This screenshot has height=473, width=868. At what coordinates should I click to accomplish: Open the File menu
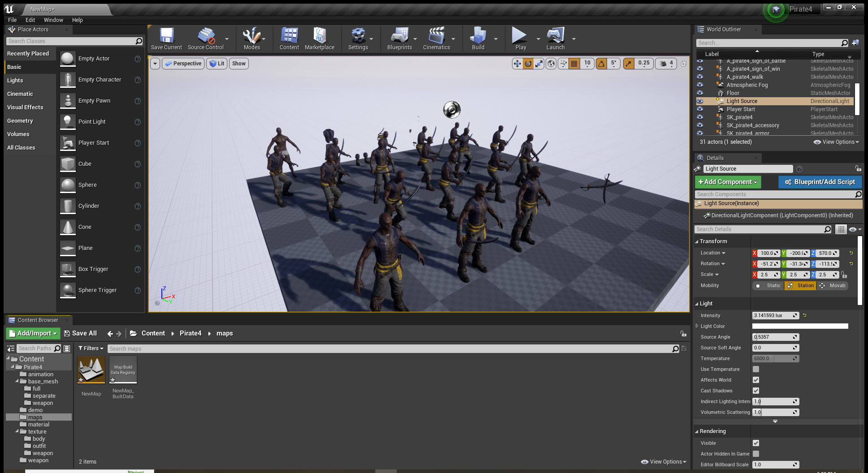pyautogui.click(x=13, y=20)
